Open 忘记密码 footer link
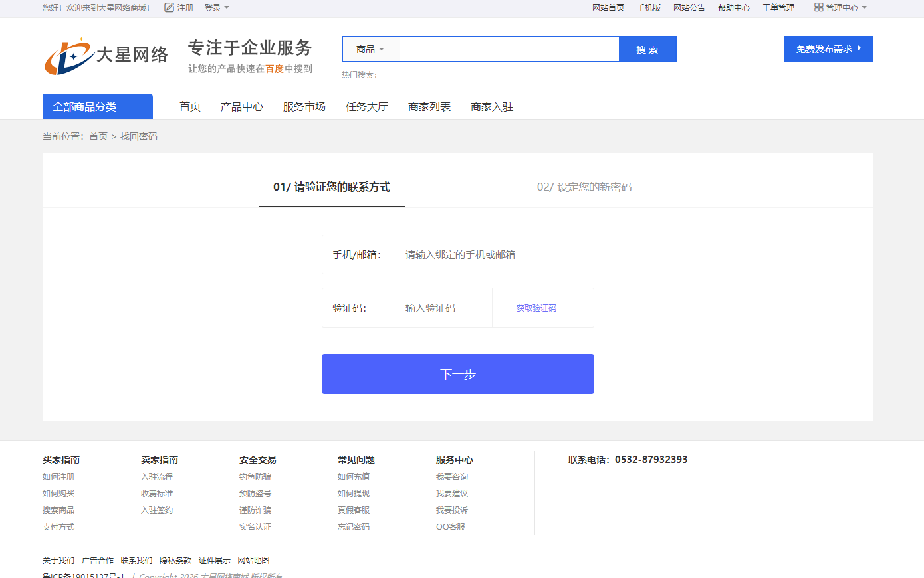The image size is (924, 578). 353,527
